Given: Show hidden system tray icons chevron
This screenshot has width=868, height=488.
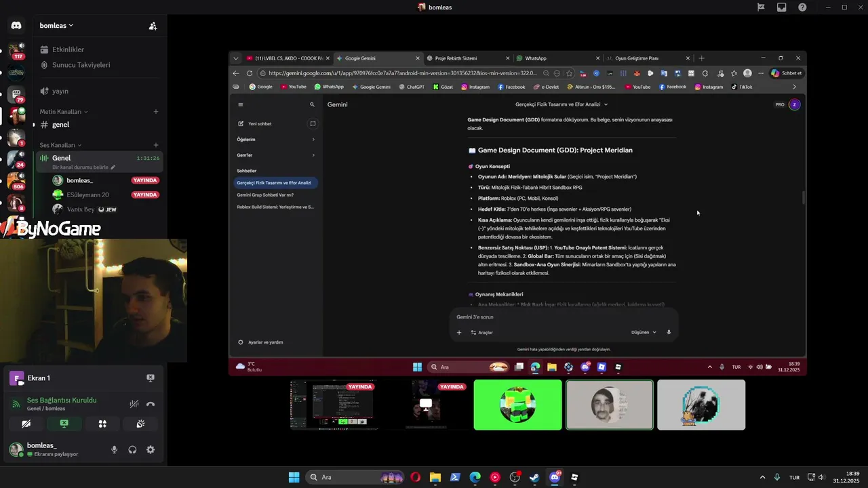Looking at the screenshot, I should pyautogui.click(x=762, y=477).
